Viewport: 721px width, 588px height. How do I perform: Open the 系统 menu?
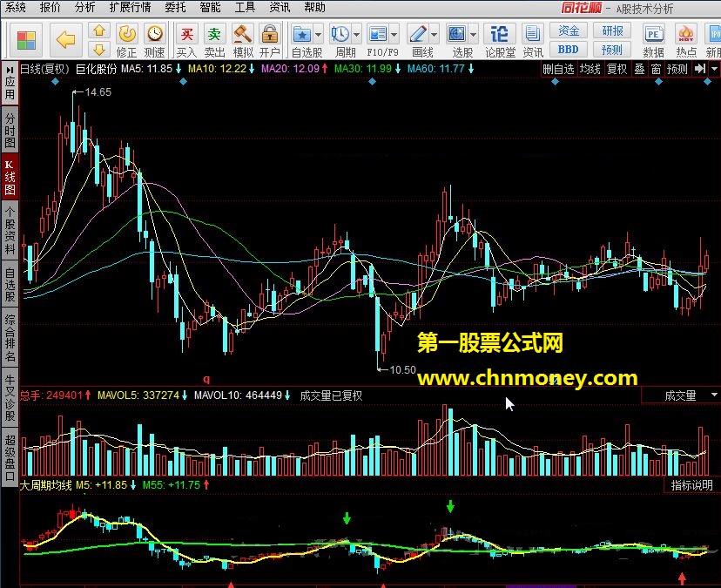point(15,7)
